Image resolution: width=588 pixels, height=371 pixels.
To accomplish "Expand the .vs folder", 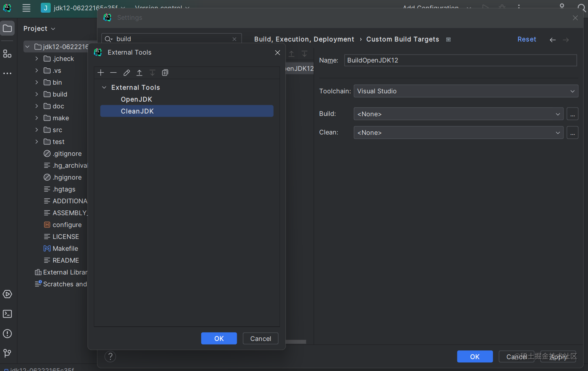I will click(37, 70).
